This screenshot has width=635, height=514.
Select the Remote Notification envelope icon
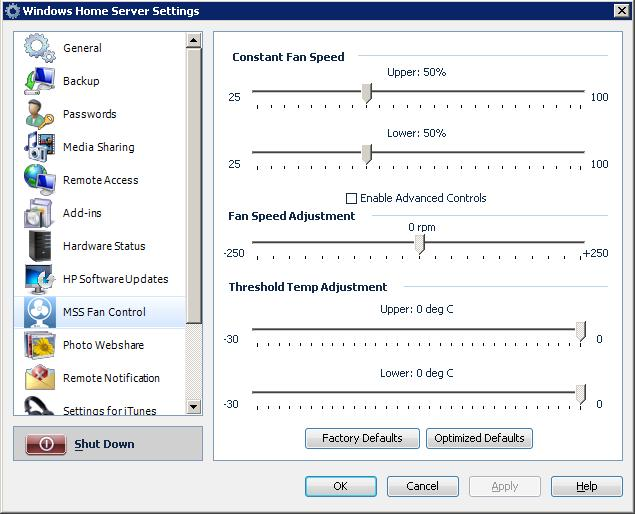pos(39,378)
